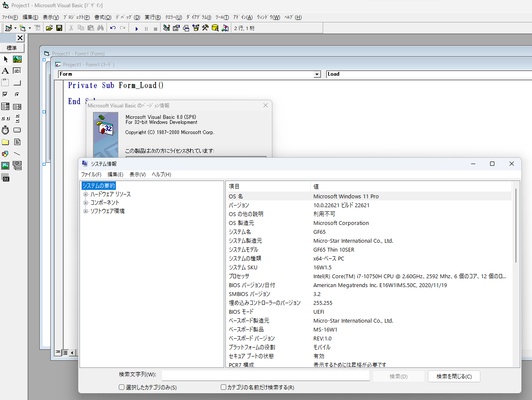Expand コンポーネント tree node
The width and height of the screenshot is (532, 400).
click(85, 203)
